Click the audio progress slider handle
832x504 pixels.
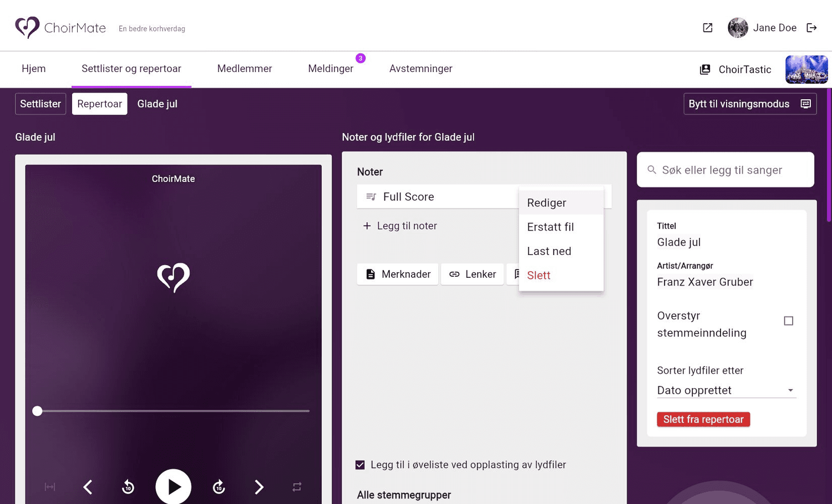pyautogui.click(x=37, y=411)
